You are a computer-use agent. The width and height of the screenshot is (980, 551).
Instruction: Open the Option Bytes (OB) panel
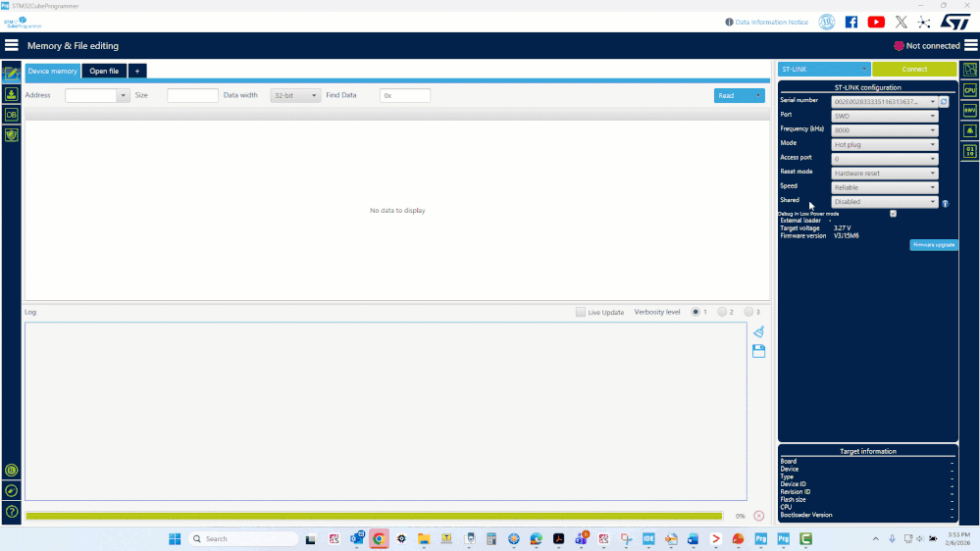(x=11, y=115)
